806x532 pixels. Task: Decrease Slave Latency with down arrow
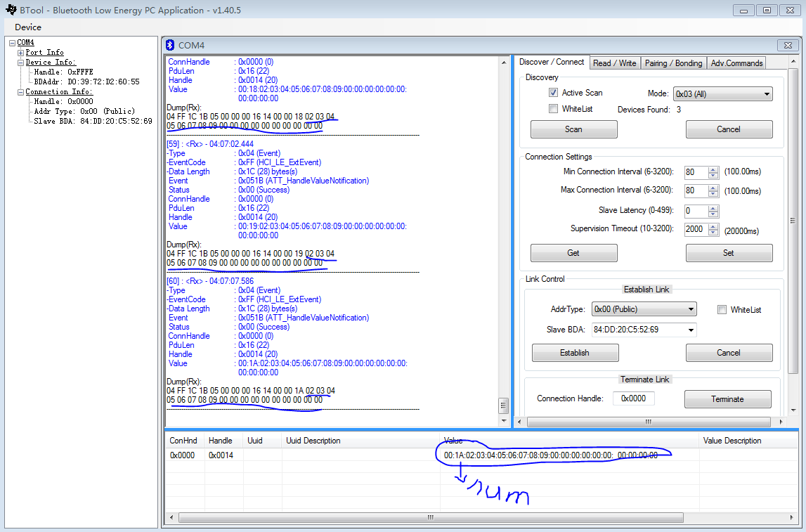tap(713, 214)
